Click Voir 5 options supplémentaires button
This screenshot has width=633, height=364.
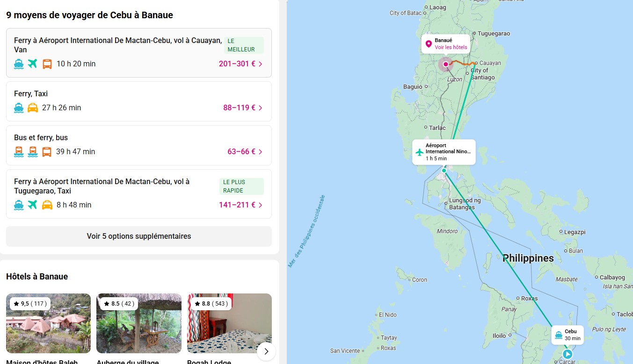coord(139,236)
